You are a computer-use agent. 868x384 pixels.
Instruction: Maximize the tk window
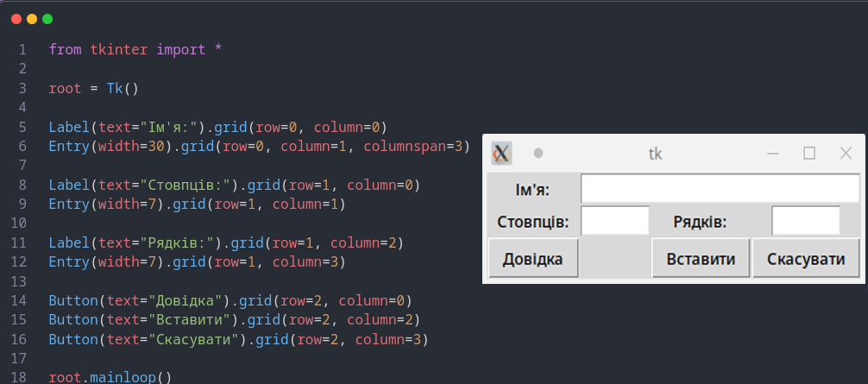(x=809, y=154)
